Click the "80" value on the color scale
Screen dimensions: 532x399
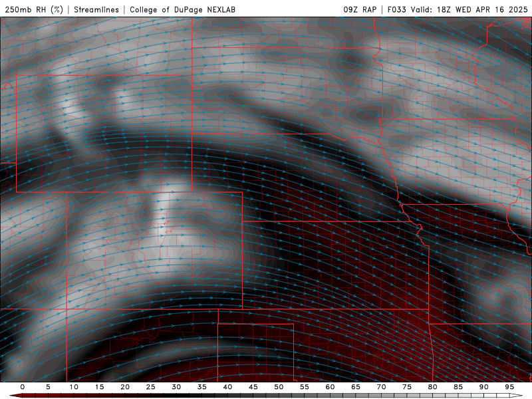tap(432, 387)
